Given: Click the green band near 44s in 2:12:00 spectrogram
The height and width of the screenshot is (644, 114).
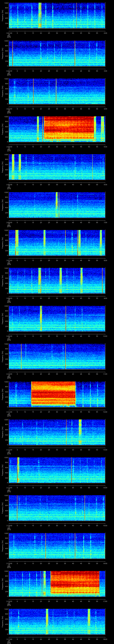Looking at the screenshot, I should pyautogui.click(x=80, y=432).
